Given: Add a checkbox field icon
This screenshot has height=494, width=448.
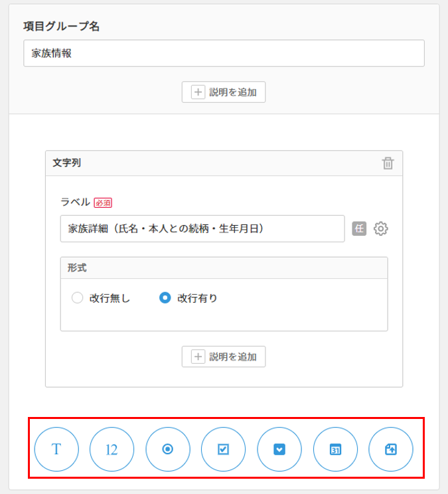Looking at the screenshot, I should [x=223, y=450].
